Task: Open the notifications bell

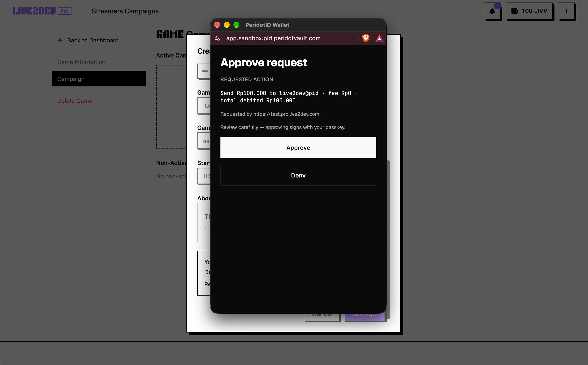Action: click(x=492, y=11)
